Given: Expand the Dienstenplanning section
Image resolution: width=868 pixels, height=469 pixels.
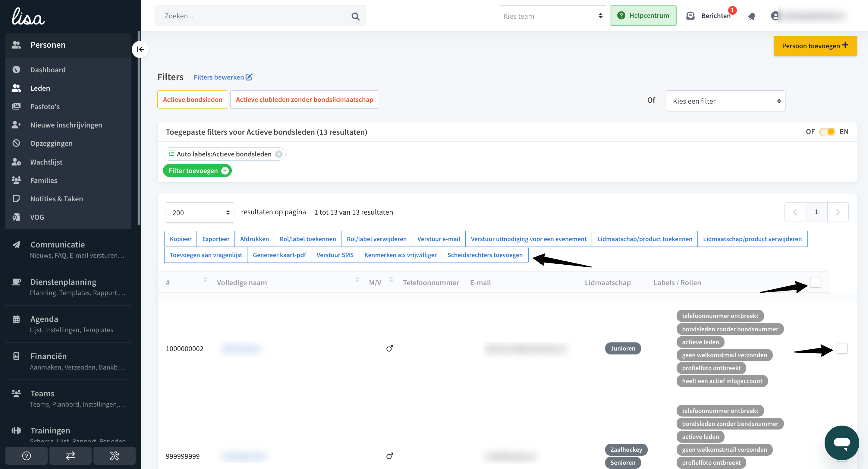Looking at the screenshot, I should click(x=68, y=287).
